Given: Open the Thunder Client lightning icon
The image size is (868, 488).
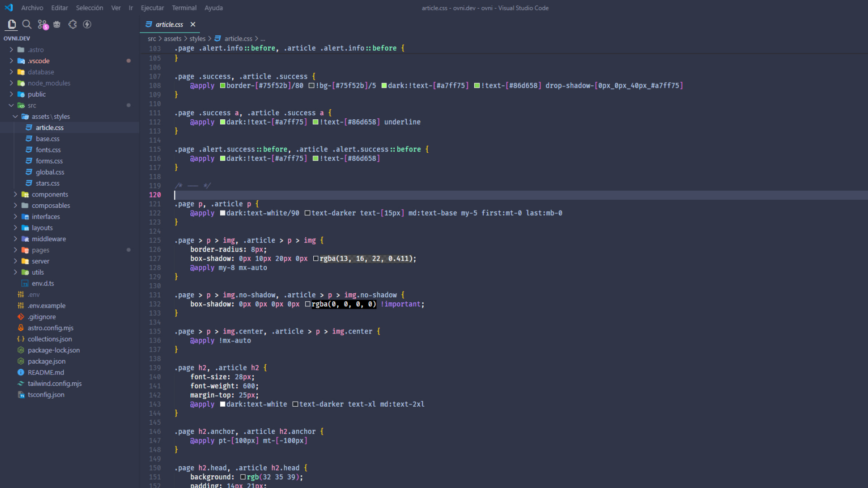Looking at the screenshot, I should [87, 24].
